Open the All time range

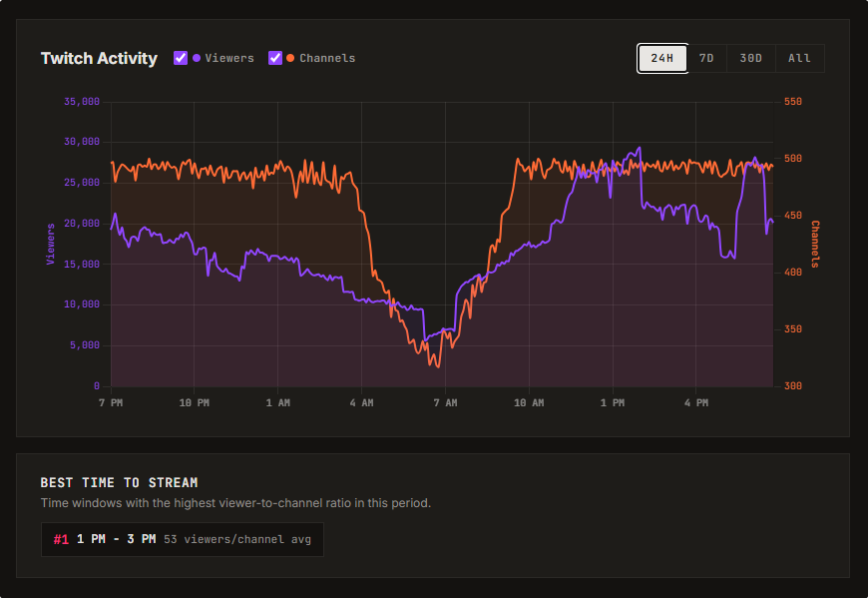click(x=799, y=58)
